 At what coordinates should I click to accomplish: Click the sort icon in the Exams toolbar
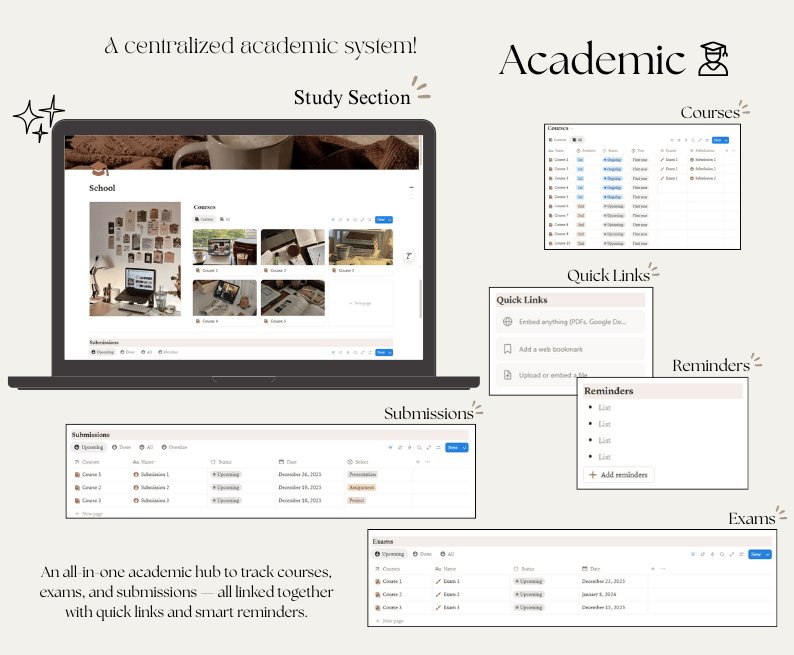(x=702, y=554)
